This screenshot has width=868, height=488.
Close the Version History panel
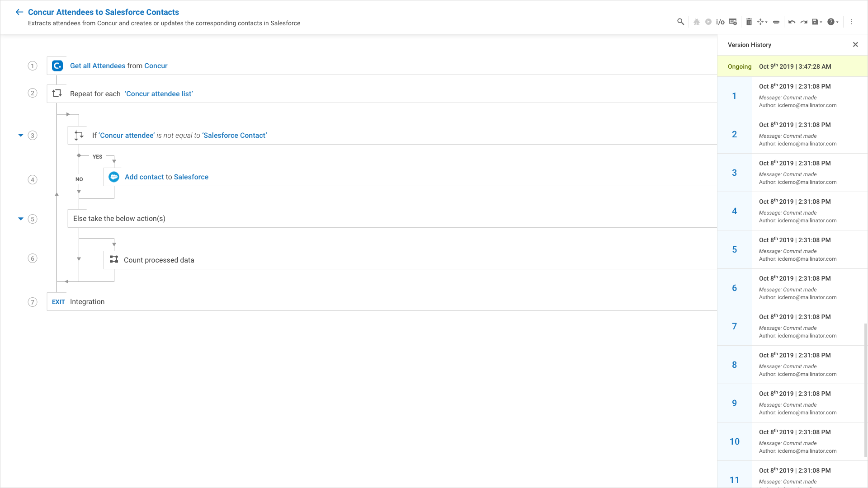(855, 44)
